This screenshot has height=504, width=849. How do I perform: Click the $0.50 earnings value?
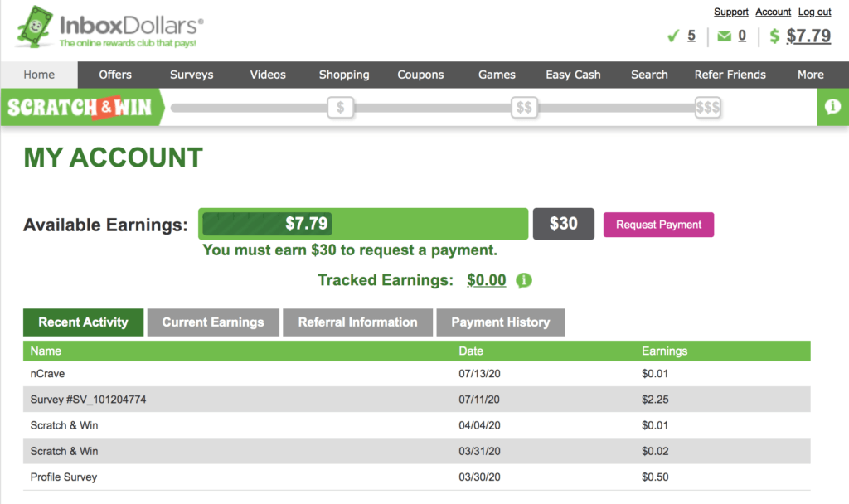point(655,477)
